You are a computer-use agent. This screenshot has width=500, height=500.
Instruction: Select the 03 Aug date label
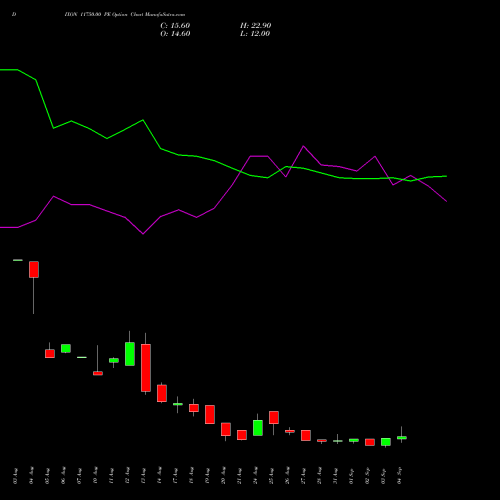16,476
